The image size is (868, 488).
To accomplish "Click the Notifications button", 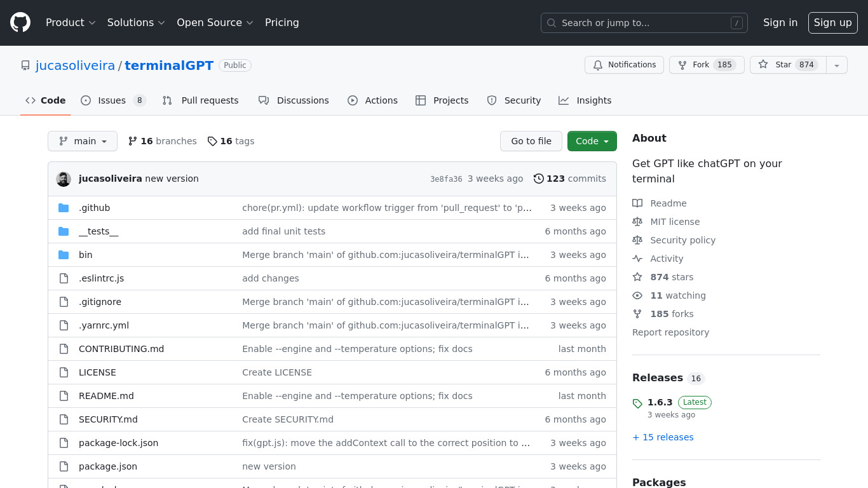I will (x=624, y=65).
